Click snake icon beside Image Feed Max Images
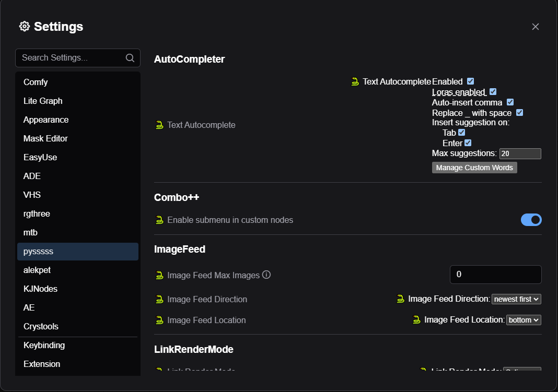The image size is (558, 392). coord(160,275)
